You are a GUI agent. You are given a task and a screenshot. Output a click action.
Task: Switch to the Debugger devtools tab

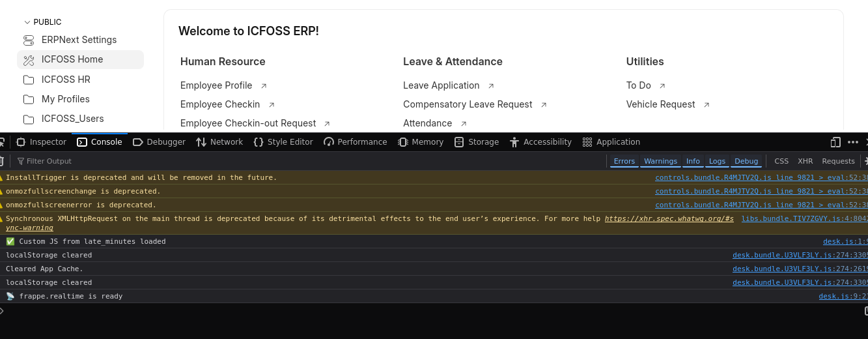(160, 142)
